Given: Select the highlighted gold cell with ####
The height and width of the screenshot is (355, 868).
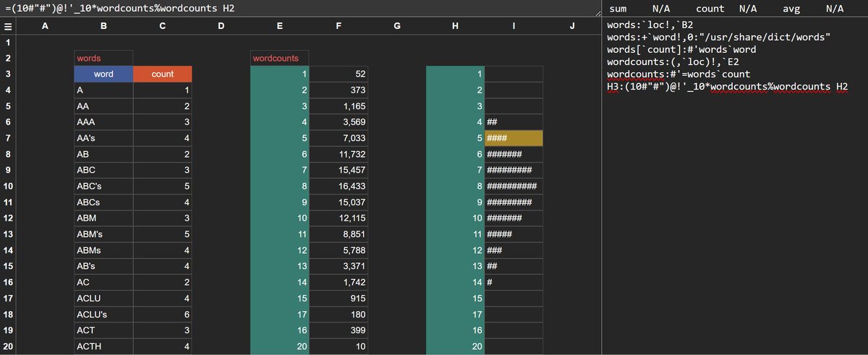Looking at the screenshot, I should point(514,137).
